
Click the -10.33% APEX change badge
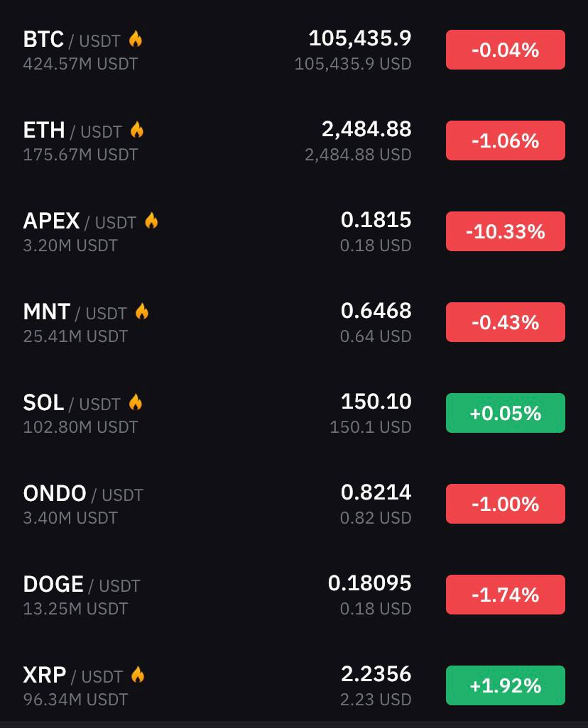click(x=505, y=231)
